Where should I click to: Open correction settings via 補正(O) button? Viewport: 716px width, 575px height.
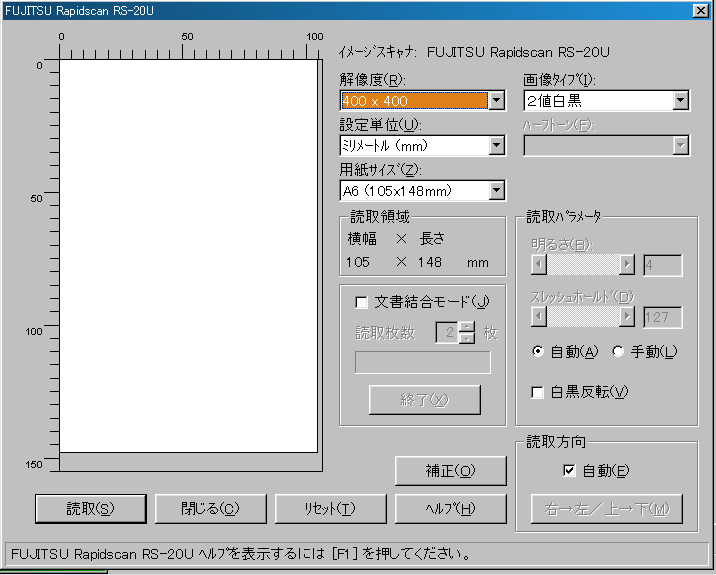coord(451,470)
